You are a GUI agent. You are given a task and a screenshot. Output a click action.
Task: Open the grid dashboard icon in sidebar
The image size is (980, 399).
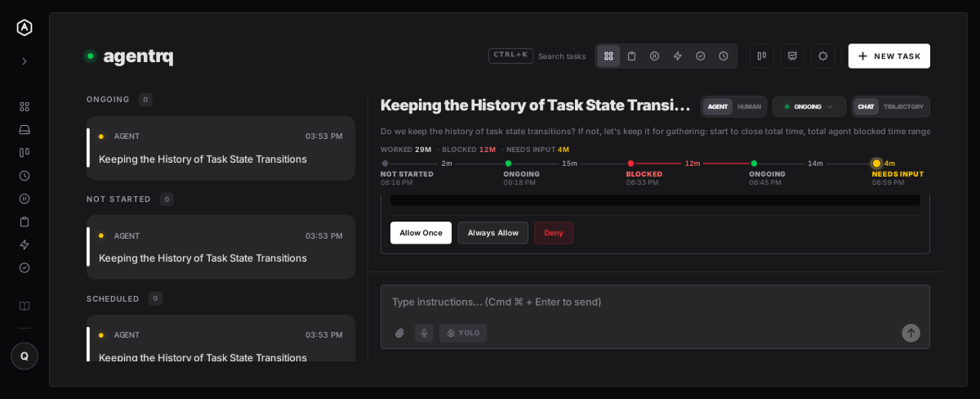[x=24, y=106]
